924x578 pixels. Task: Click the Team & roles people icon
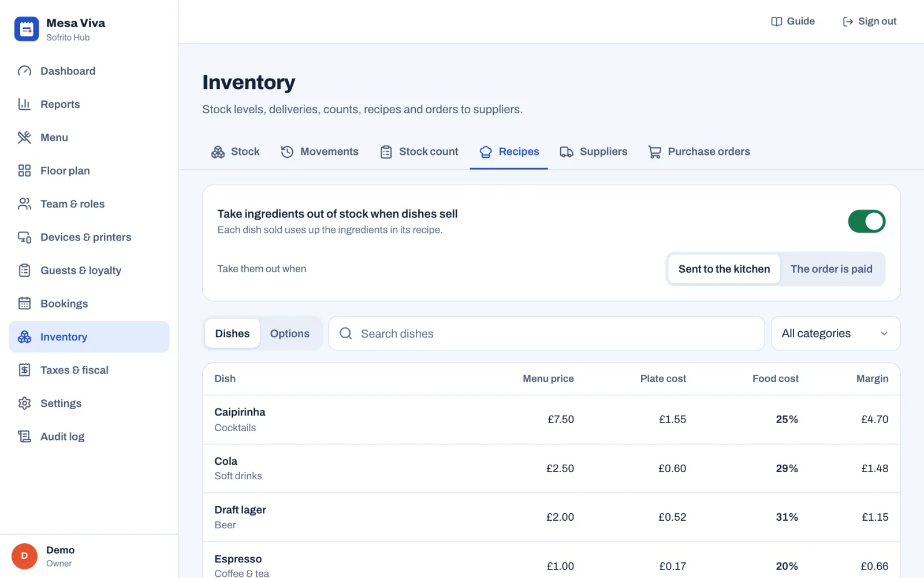click(24, 204)
